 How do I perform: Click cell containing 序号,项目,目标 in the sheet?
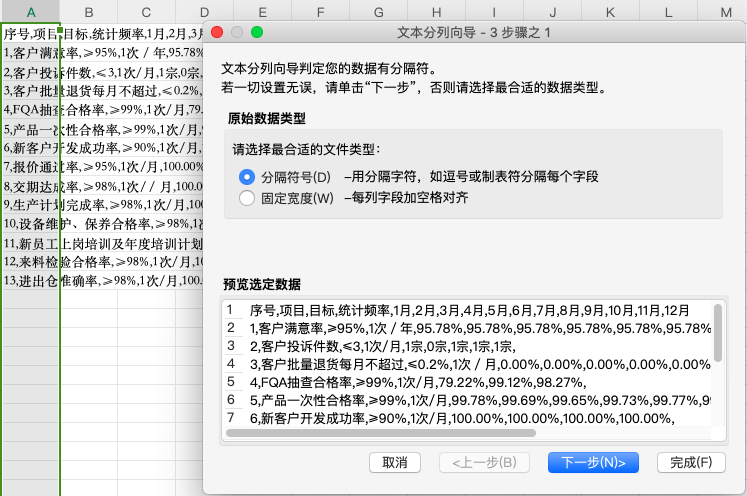coord(30,33)
